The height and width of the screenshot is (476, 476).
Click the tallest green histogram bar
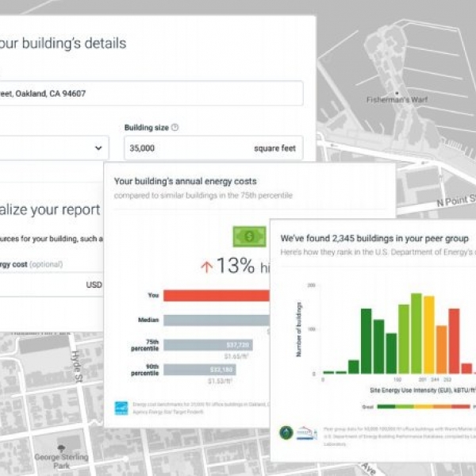coord(416,333)
